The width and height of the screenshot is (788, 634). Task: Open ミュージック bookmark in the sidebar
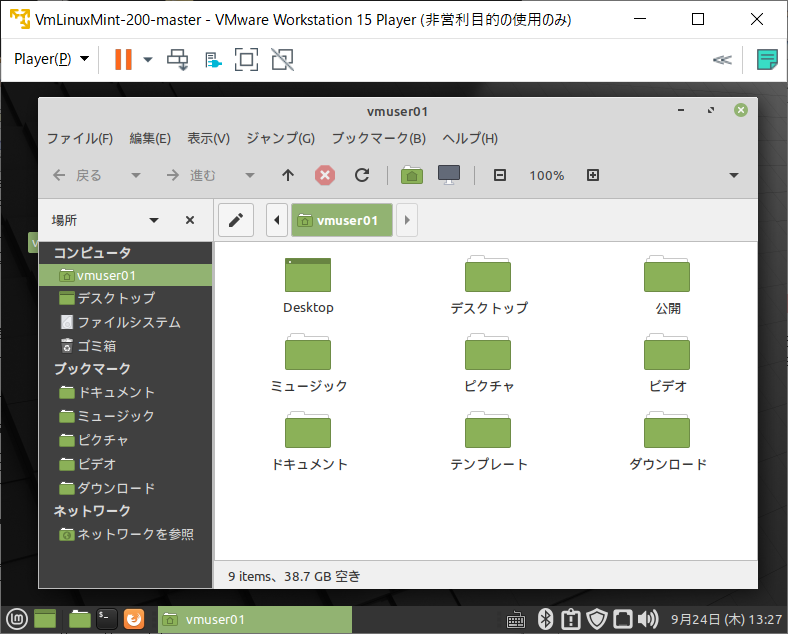point(125,416)
